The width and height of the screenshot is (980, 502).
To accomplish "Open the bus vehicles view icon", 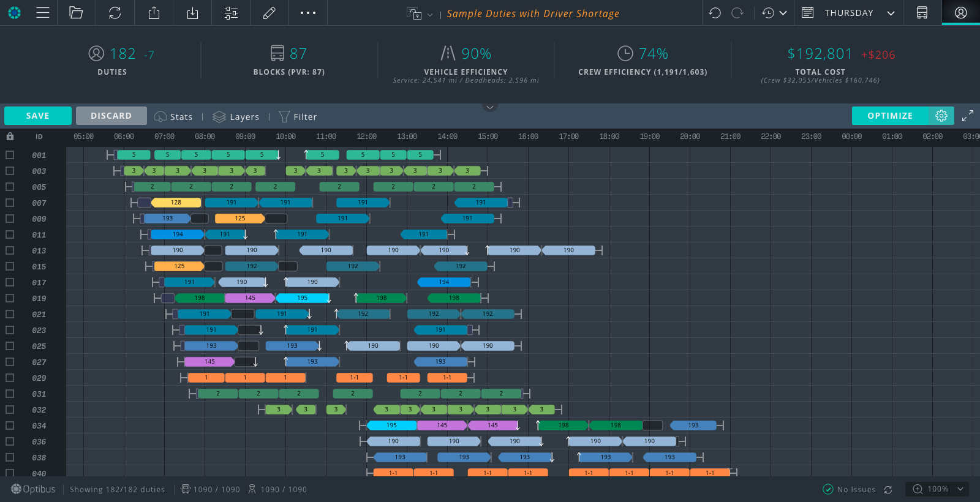I will pyautogui.click(x=922, y=13).
